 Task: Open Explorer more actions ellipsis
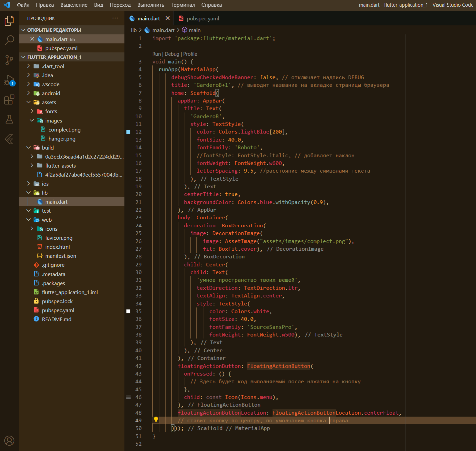115,18
